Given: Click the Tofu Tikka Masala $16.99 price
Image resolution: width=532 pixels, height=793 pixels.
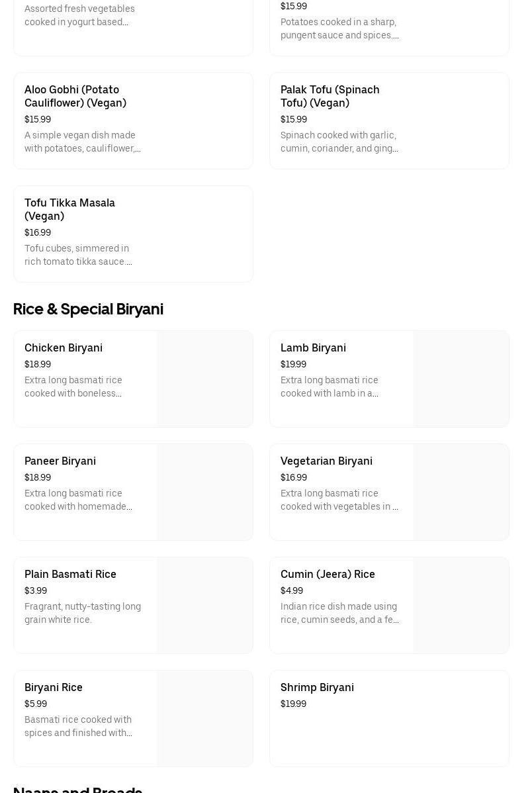Looking at the screenshot, I should coord(38,232).
